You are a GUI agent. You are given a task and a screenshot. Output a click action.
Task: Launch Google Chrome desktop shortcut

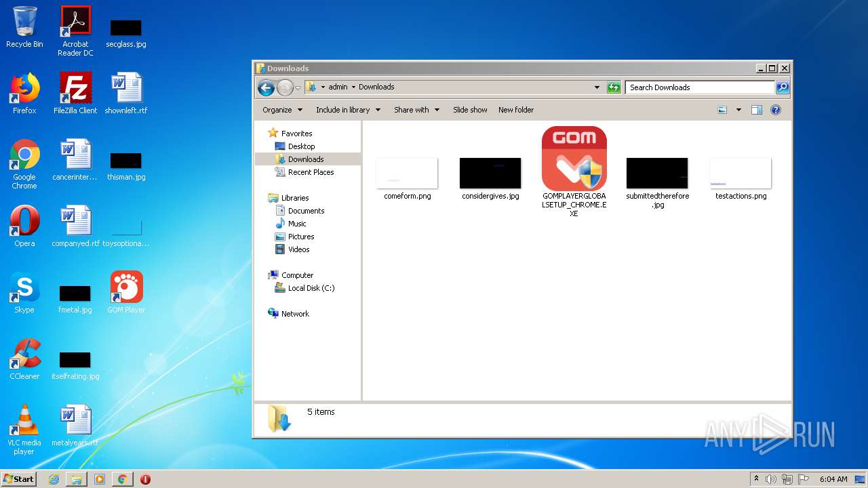pos(24,164)
